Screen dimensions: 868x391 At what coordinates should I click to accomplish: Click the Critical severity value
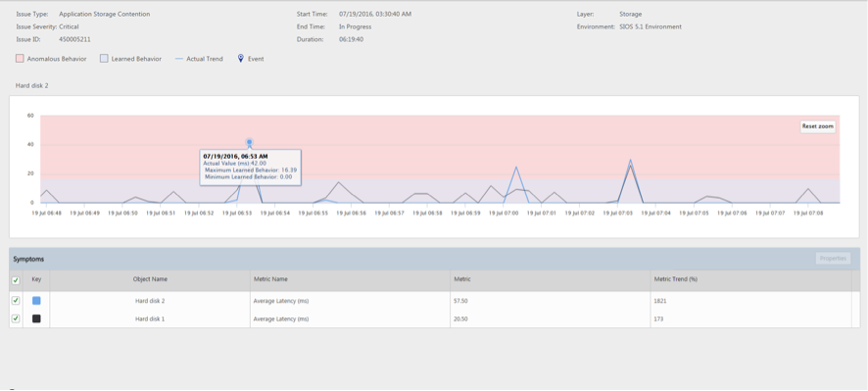click(x=69, y=26)
